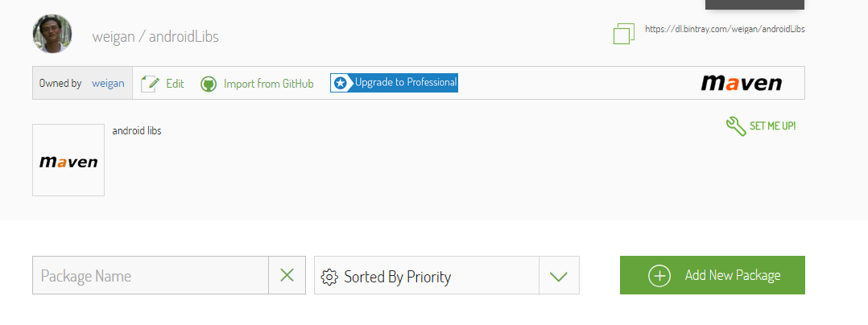Viewport: 868px width, 325px height.
Task: Click the GitHub octocat icon
Action: 209,84
